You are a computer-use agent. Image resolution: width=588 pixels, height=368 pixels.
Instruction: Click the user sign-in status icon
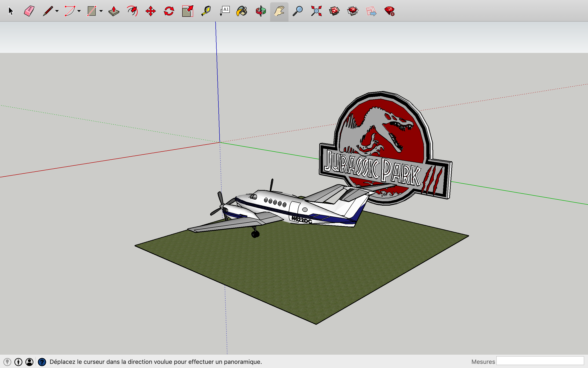point(29,362)
